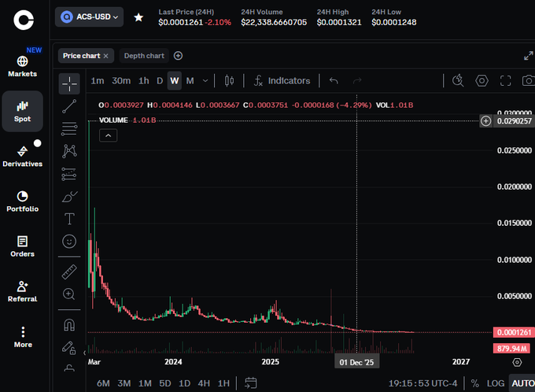Open the ACS-USD pair selector

coord(89,17)
